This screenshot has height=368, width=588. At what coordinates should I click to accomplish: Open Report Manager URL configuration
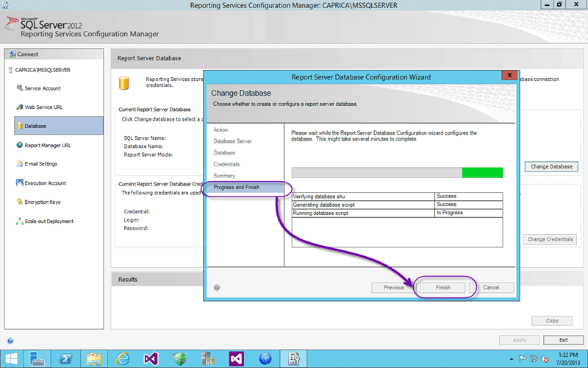pos(47,145)
